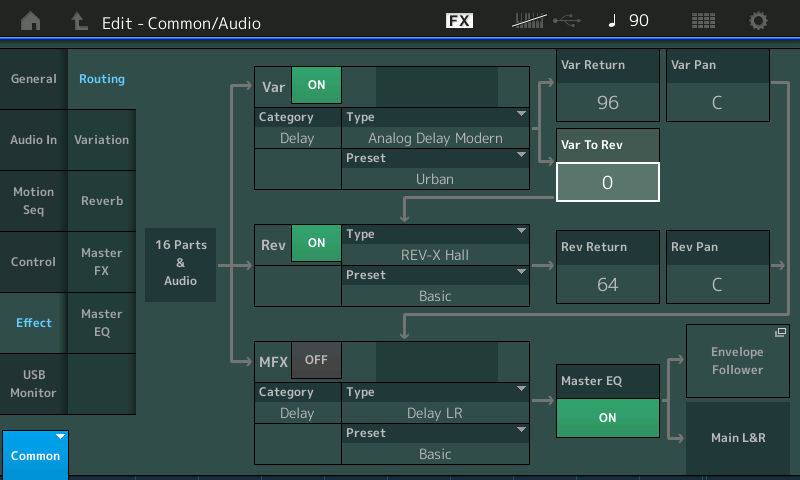Toggle the Reverb ON switch

tap(316, 243)
